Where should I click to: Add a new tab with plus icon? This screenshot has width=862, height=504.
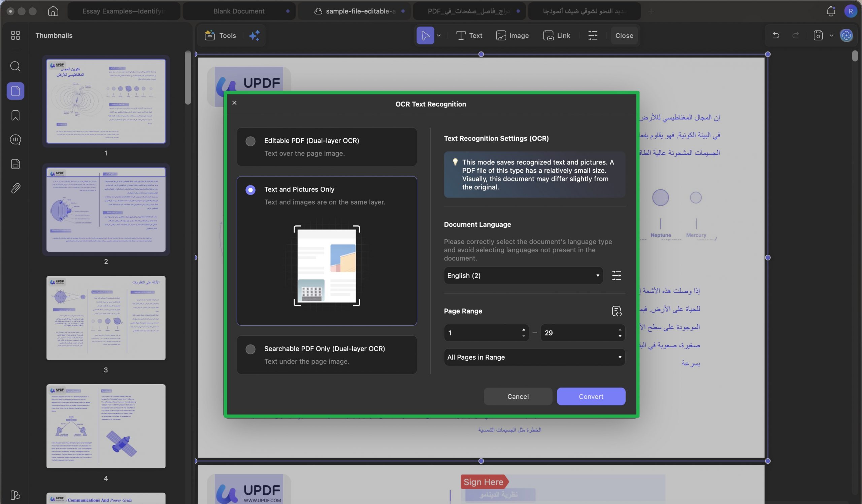(651, 11)
